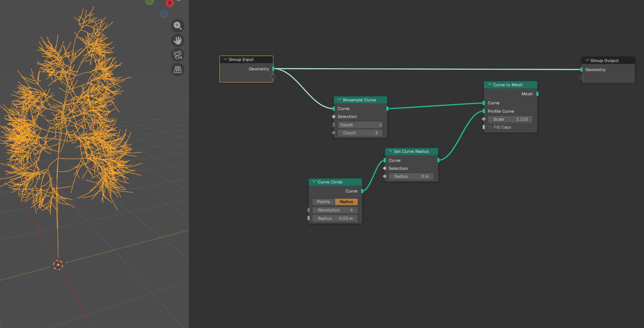Toggle the camera view icon

(x=178, y=55)
